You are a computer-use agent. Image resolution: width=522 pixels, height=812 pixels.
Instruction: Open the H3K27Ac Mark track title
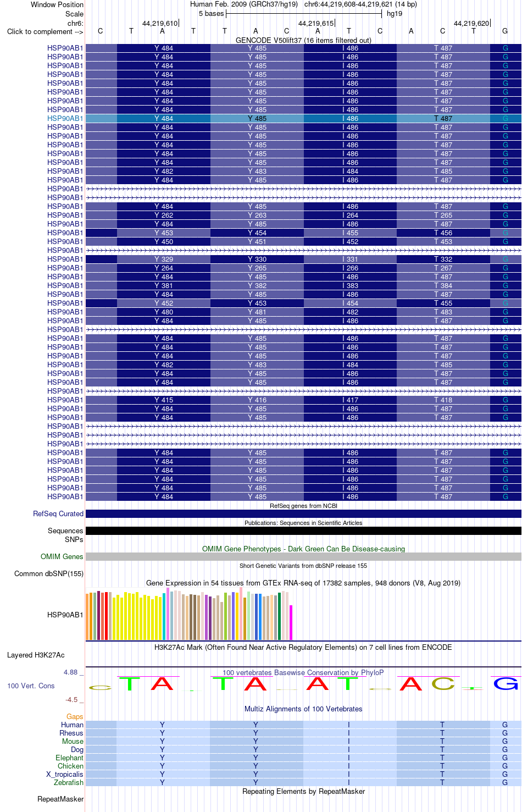(x=303, y=647)
